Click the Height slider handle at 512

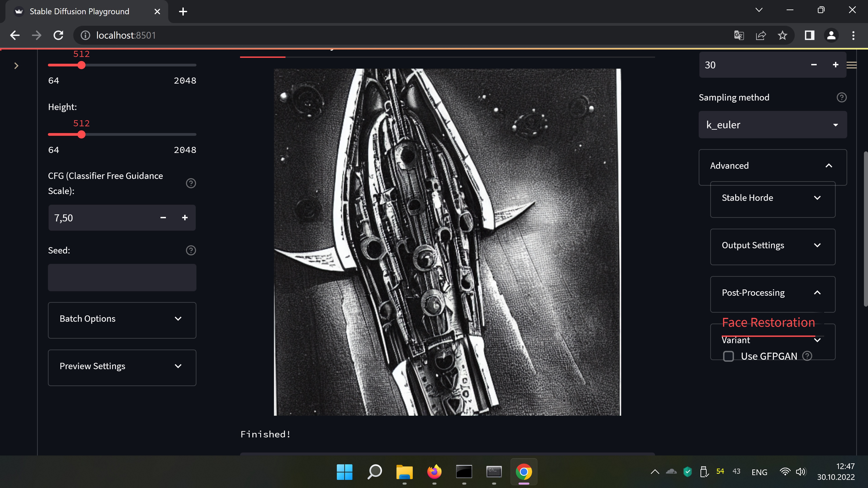click(81, 134)
